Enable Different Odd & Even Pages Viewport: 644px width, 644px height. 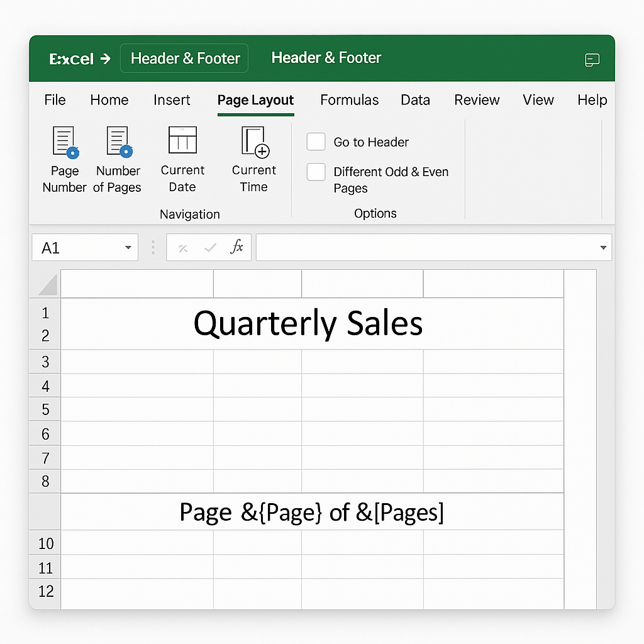pyautogui.click(x=316, y=172)
